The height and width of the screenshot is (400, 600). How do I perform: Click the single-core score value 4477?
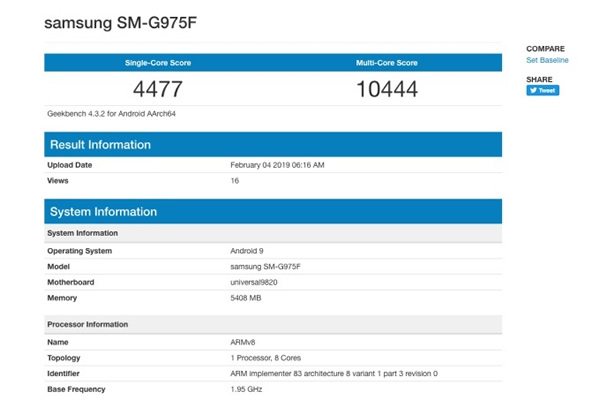(158, 88)
